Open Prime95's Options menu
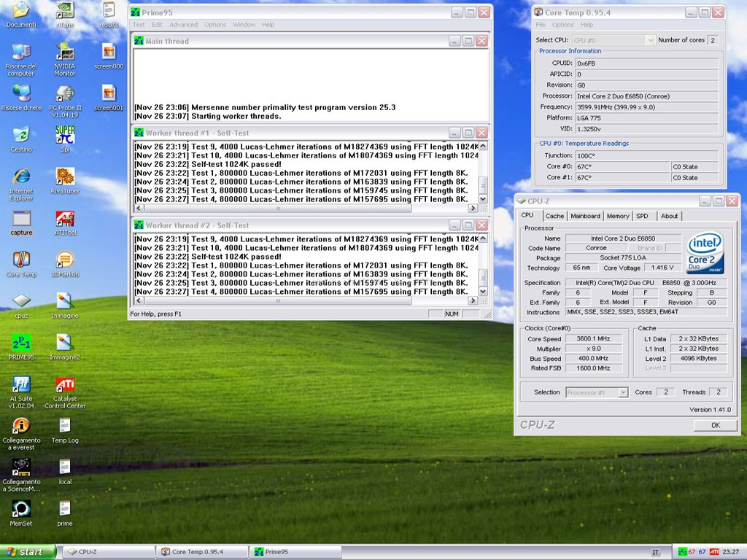Viewport: 747px width, 560px height. click(215, 25)
